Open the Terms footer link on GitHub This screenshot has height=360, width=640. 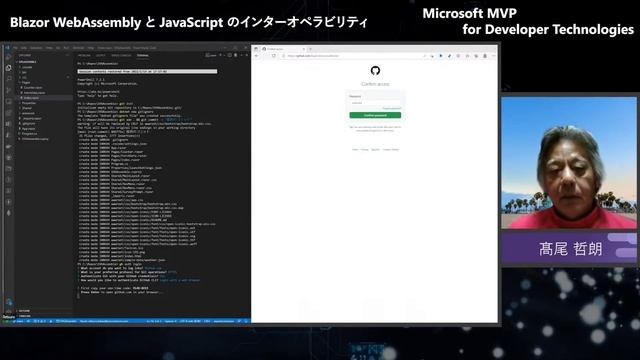click(x=355, y=149)
